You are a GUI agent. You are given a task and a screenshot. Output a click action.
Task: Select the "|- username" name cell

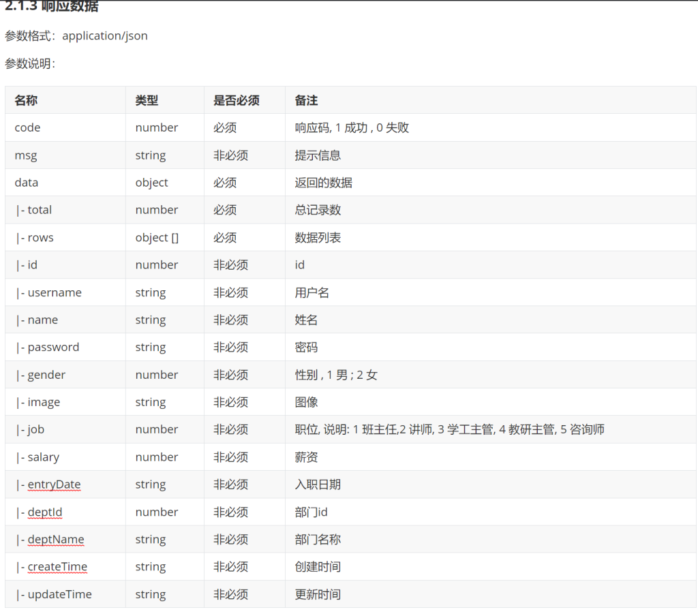point(49,292)
